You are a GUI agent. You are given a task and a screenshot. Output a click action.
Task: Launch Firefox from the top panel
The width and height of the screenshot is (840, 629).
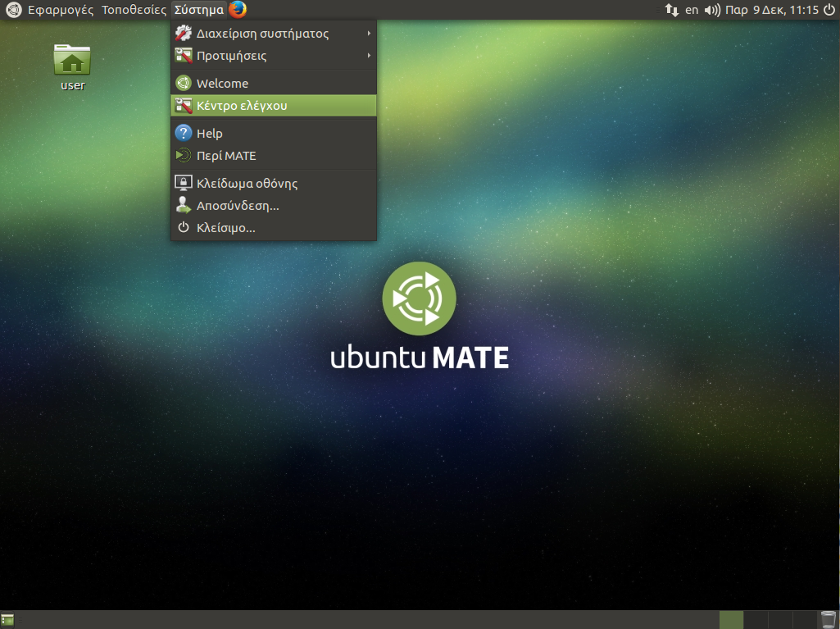238,10
